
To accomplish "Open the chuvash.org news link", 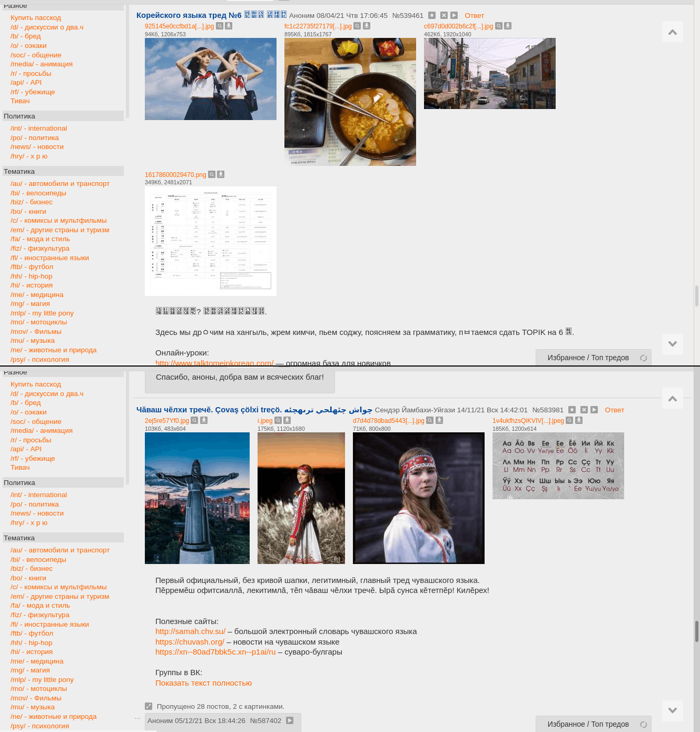I will tap(190, 642).
